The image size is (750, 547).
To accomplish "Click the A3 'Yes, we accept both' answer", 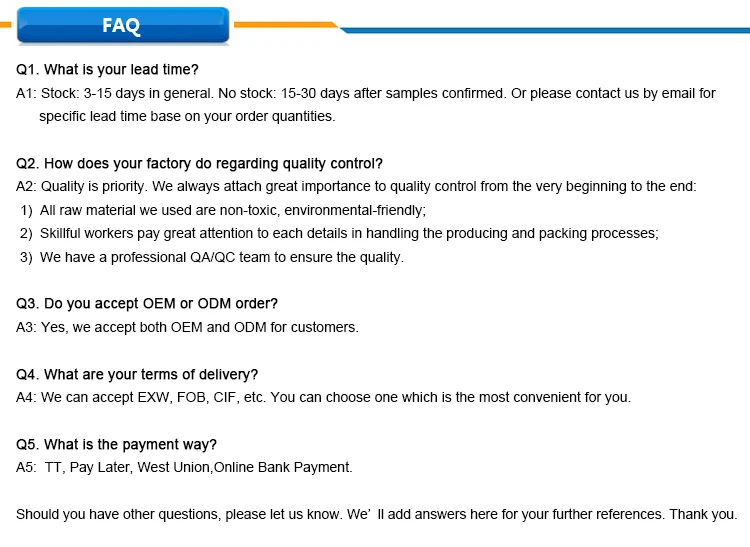I will pos(187,328).
